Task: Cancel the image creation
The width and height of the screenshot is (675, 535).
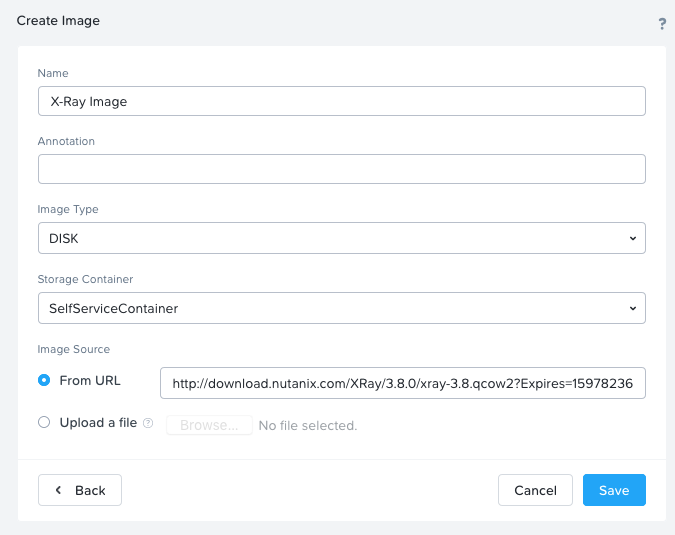Action: (535, 490)
